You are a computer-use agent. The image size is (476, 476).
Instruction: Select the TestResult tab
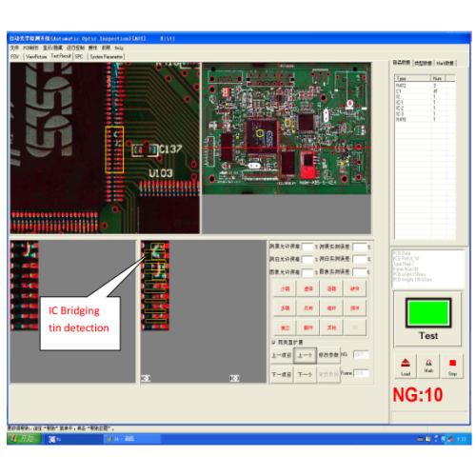point(61,56)
